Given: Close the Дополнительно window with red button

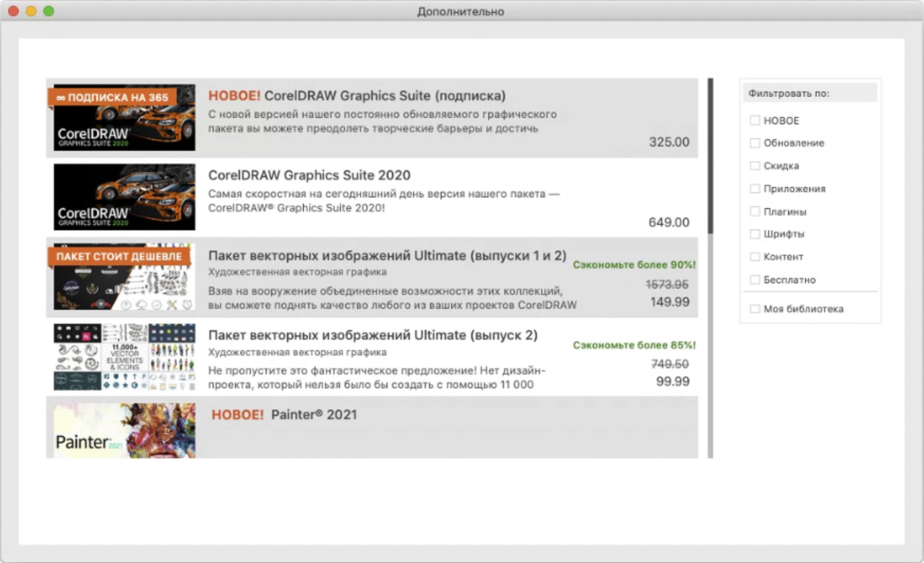Looking at the screenshot, I should click(14, 11).
